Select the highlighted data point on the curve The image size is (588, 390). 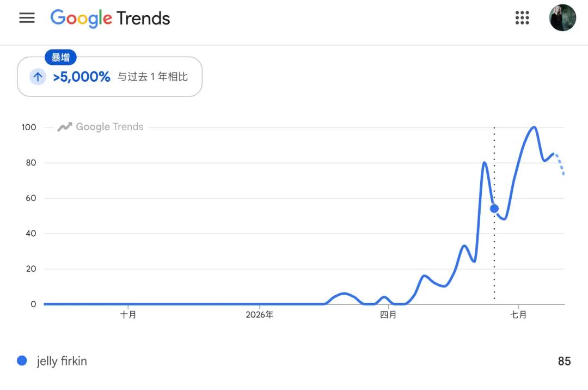pos(494,209)
